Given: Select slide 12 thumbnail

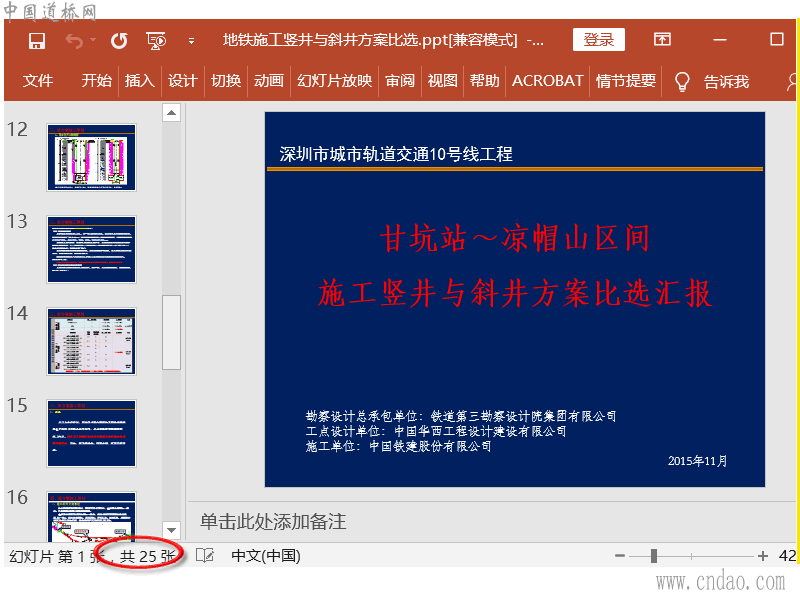Looking at the screenshot, I should click(x=91, y=157).
